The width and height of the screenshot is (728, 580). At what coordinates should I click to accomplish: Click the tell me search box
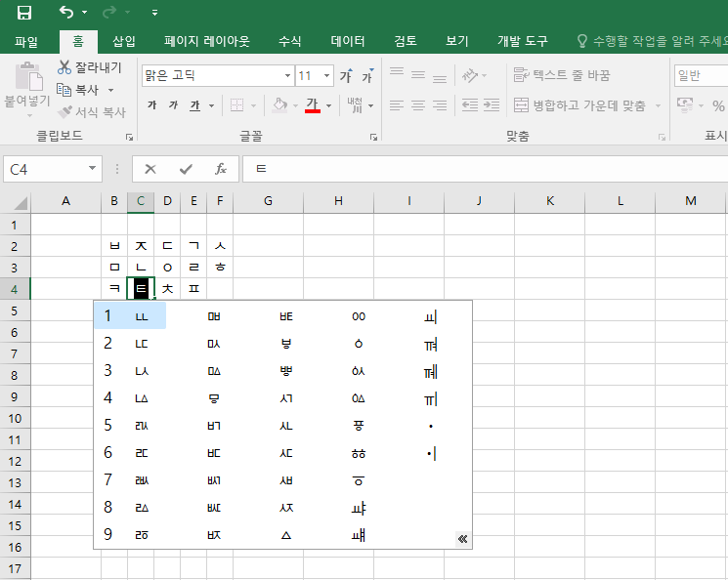click(652, 42)
